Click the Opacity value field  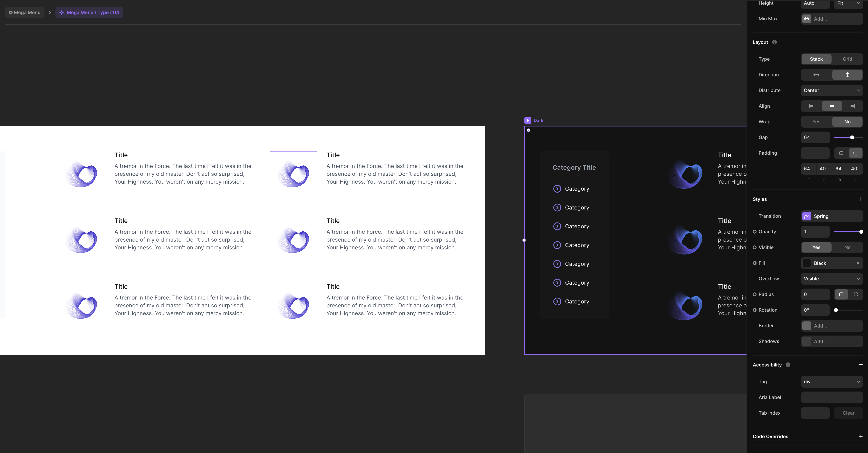(x=815, y=232)
